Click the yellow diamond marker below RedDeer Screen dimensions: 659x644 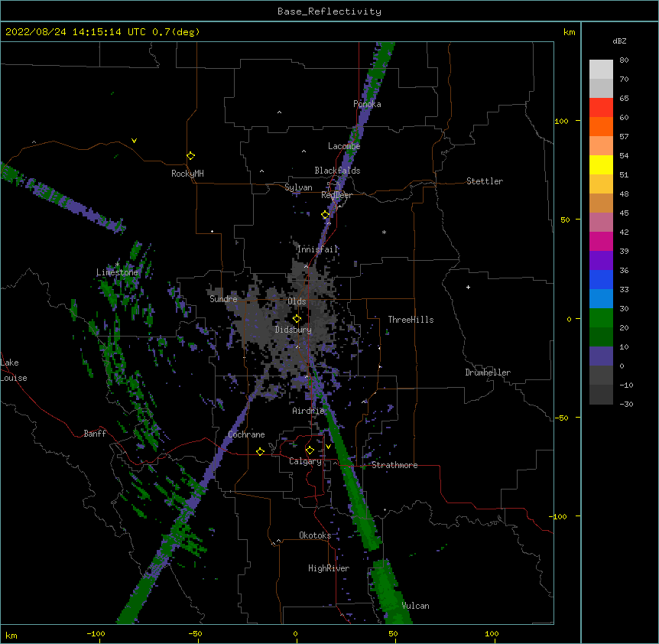click(326, 215)
